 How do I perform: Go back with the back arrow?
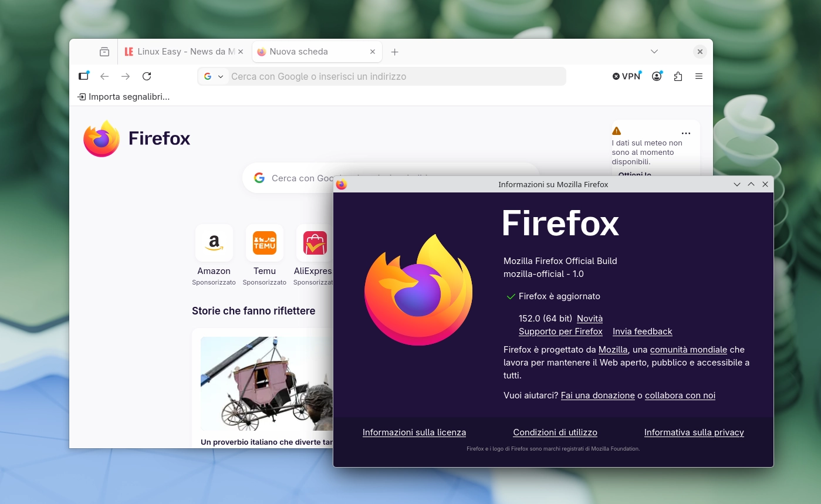coord(104,76)
